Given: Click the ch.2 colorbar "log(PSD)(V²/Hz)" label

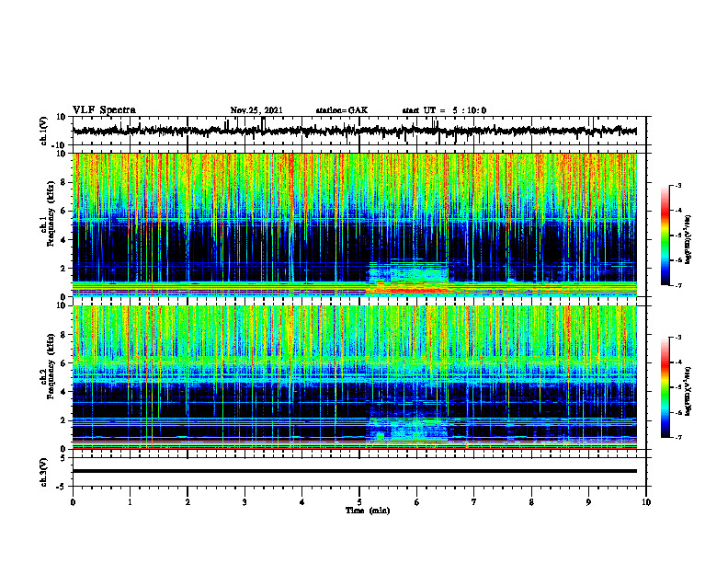Looking at the screenshot, I should (688, 391).
